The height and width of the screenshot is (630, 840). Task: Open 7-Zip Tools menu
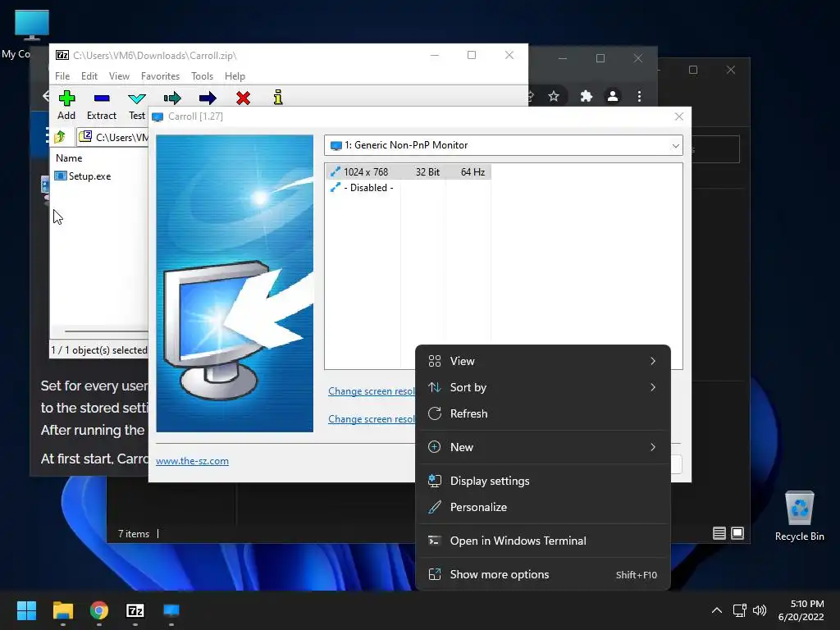[202, 76]
